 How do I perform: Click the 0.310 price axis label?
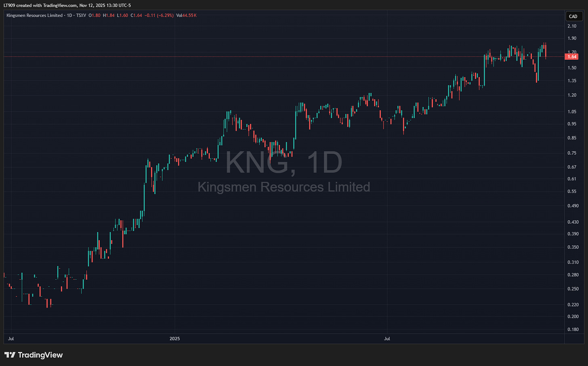click(573, 262)
